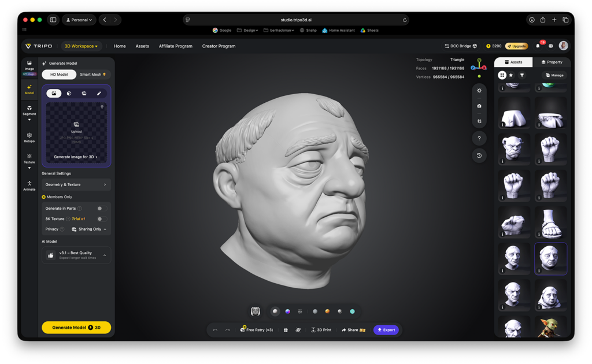This screenshot has height=364, width=592.
Task: Open the 3D Workspace dropdown
Action: [81, 46]
